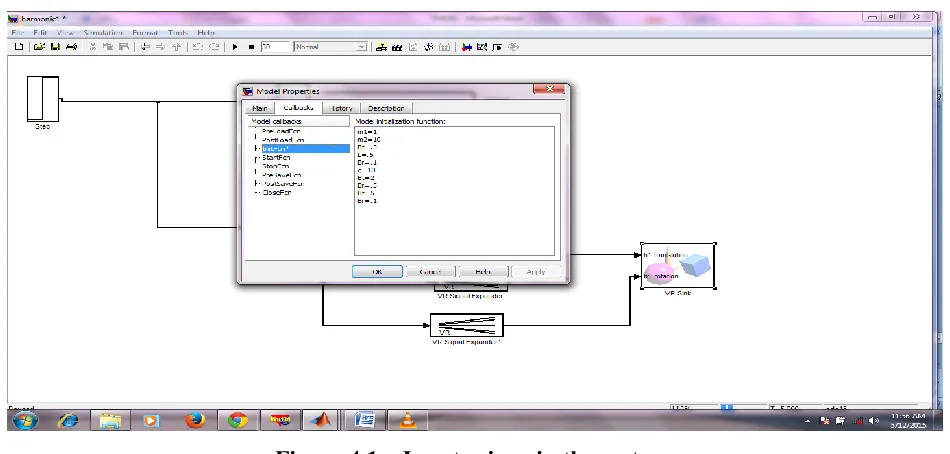Screen dimensions: 950x454
Task: Select the VR Sink block
Action: coord(679,266)
